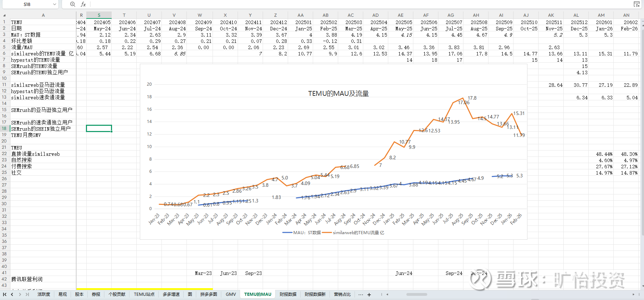Click the horizontal scrollbar thumb
644x300 pixels.
pos(416,294)
